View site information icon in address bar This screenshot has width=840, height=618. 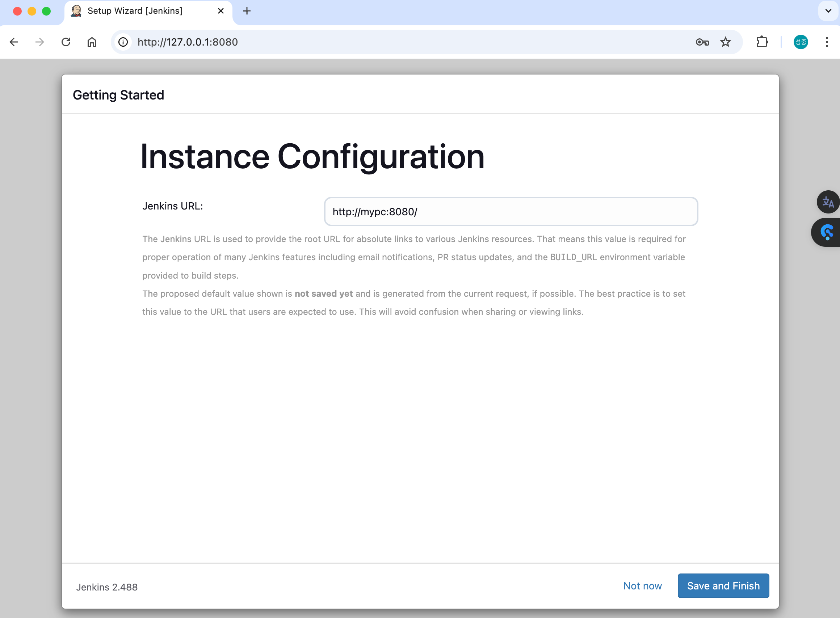coord(123,42)
